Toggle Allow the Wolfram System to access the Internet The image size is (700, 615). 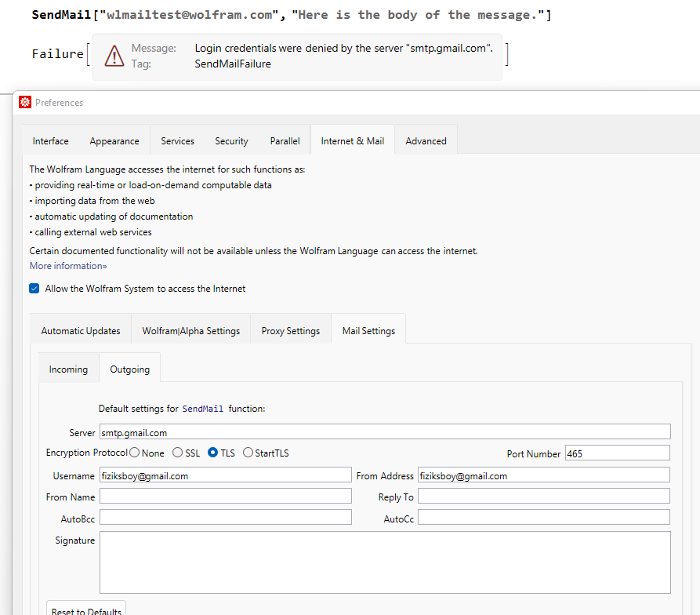tap(34, 289)
